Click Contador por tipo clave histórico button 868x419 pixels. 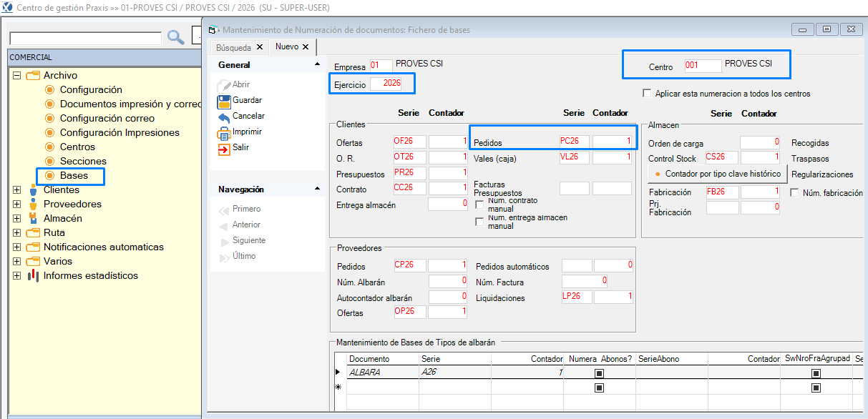tap(717, 174)
